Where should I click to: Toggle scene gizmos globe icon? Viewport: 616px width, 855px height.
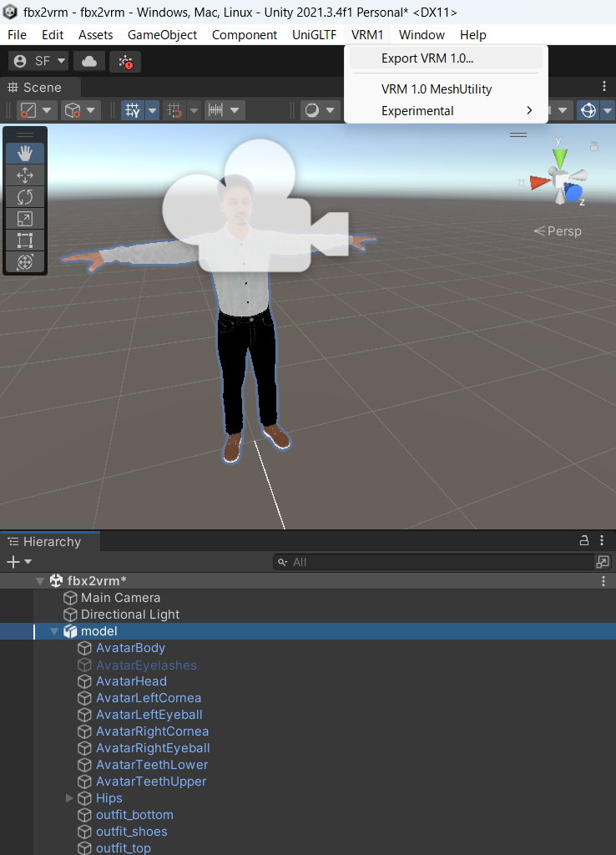[x=588, y=110]
